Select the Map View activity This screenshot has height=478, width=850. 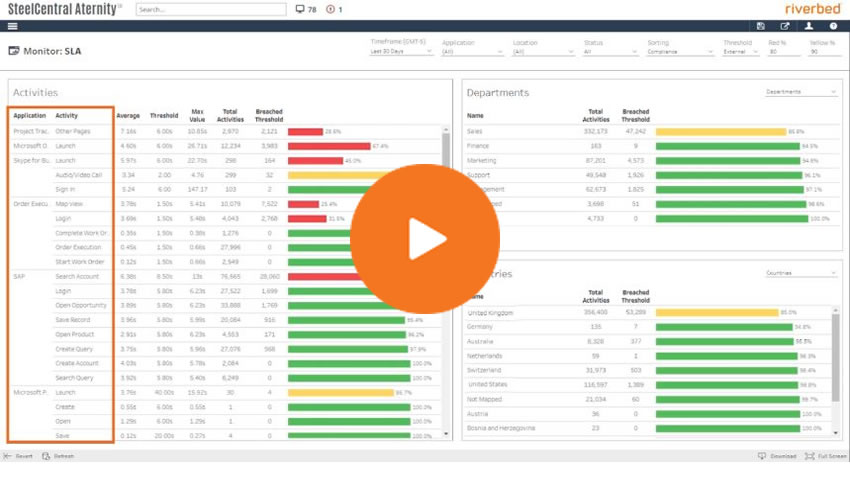[69, 204]
